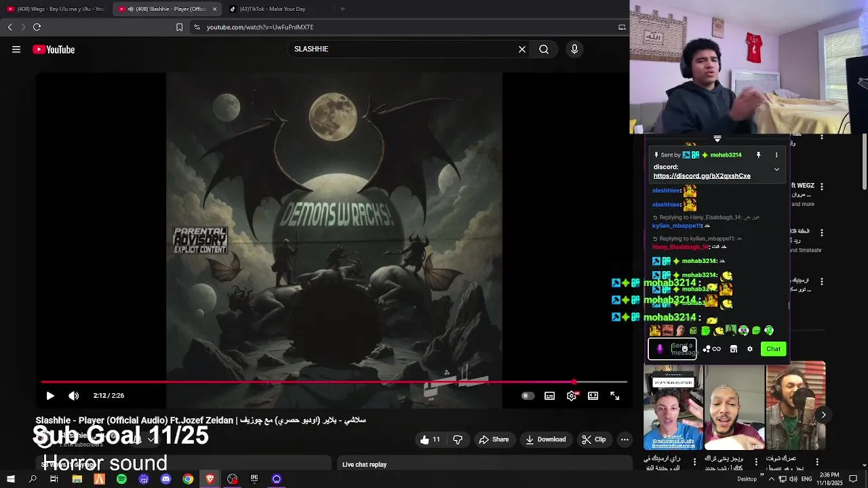Screen dimensions: 868x488
Task: Collapse chat using the top arrow handle
Action: click(717, 138)
